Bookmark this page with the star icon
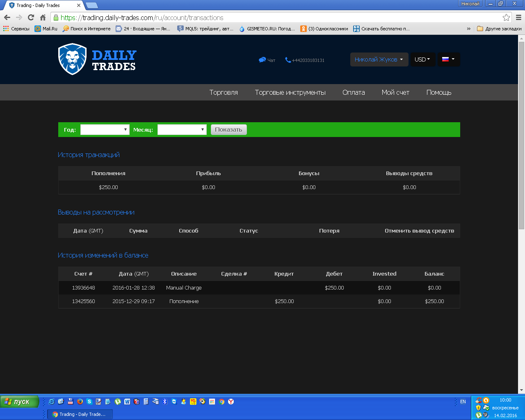 pos(506,18)
